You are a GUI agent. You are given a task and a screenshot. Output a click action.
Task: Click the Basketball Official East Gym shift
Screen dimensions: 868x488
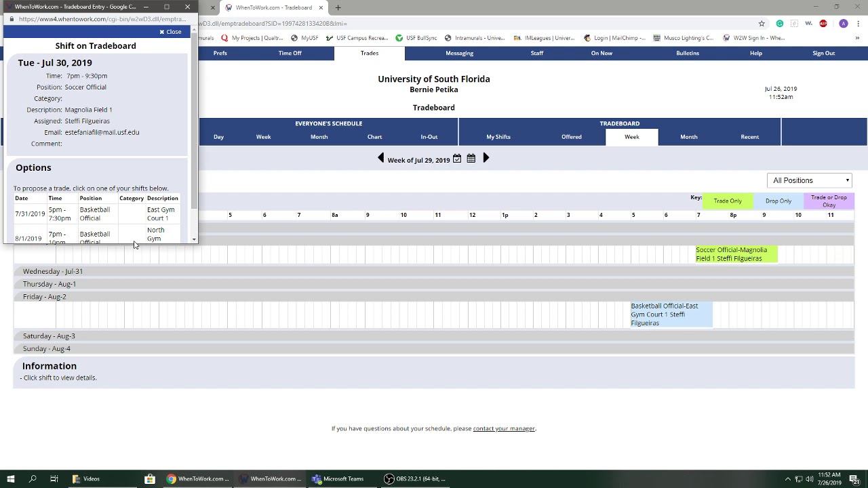(x=671, y=314)
